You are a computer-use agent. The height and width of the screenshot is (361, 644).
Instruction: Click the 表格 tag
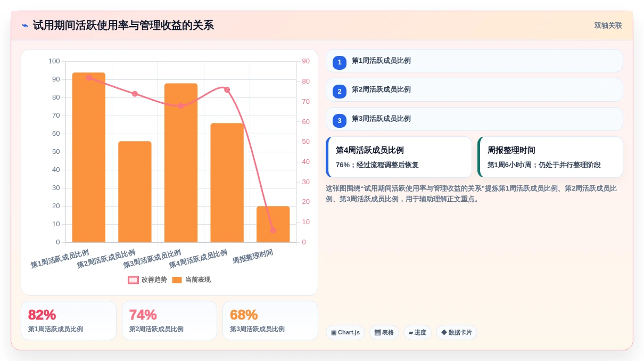pyautogui.click(x=384, y=333)
